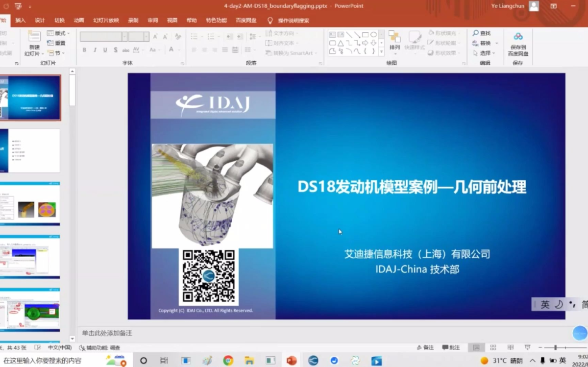Click increase font size icon
Viewport: 588px width, 367px height.
pyautogui.click(x=155, y=37)
